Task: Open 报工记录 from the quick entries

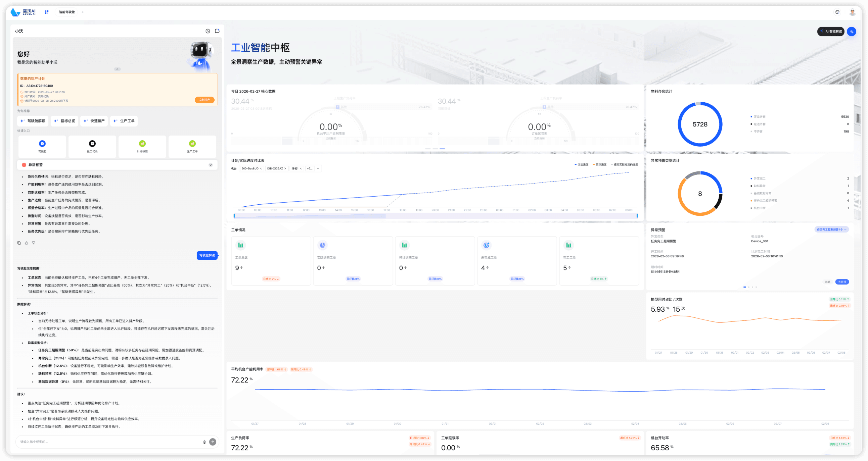Action: [92, 143]
